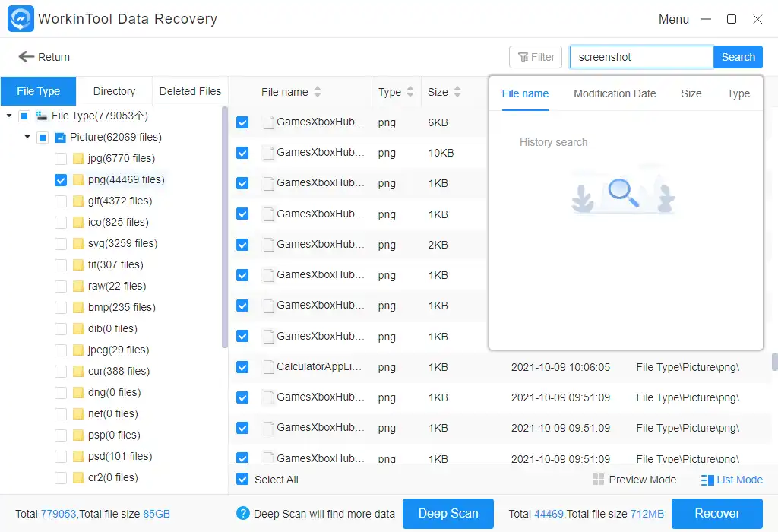Screen dimensions: 778x532
Task: Select the Type search tab
Action: click(738, 93)
